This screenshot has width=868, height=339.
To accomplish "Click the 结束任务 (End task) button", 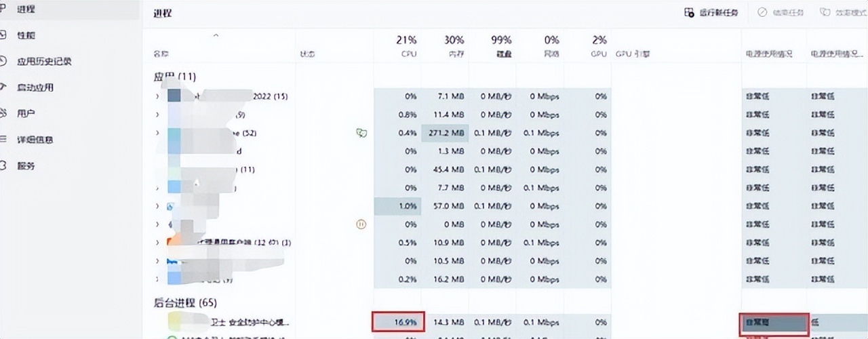I will click(781, 13).
